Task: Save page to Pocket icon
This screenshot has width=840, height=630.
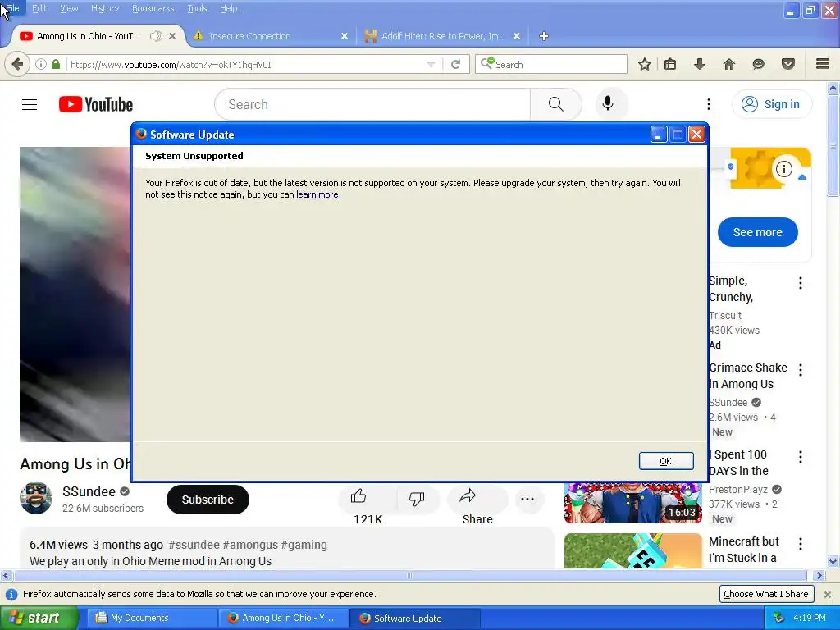Action: [788, 64]
